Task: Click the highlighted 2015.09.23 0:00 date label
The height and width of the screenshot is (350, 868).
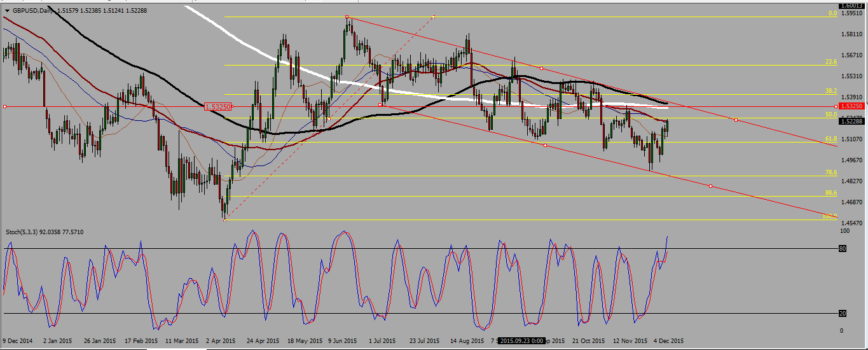Action: [x=521, y=341]
